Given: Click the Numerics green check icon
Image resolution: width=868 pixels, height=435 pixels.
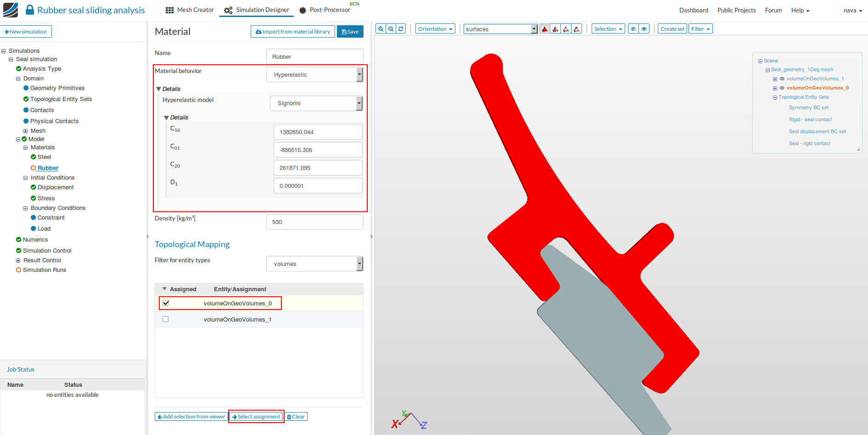Looking at the screenshot, I should click(x=19, y=240).
